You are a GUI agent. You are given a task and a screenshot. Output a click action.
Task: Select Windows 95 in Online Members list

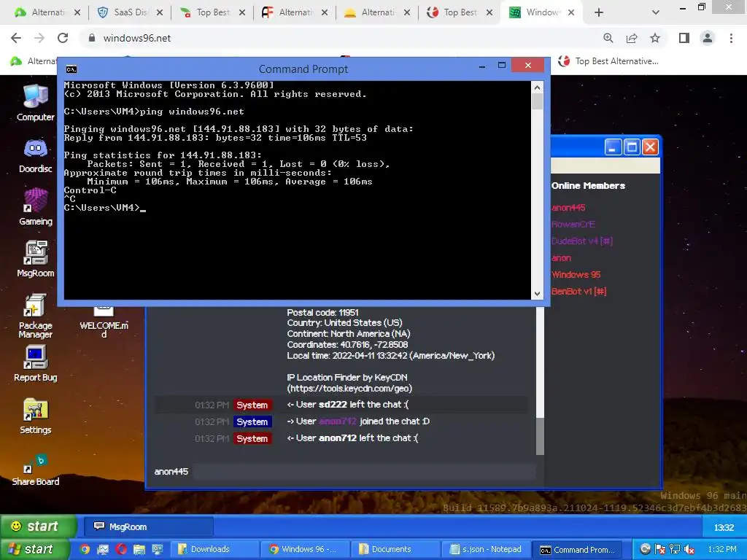pyautogui.click(x=576, y=275)
